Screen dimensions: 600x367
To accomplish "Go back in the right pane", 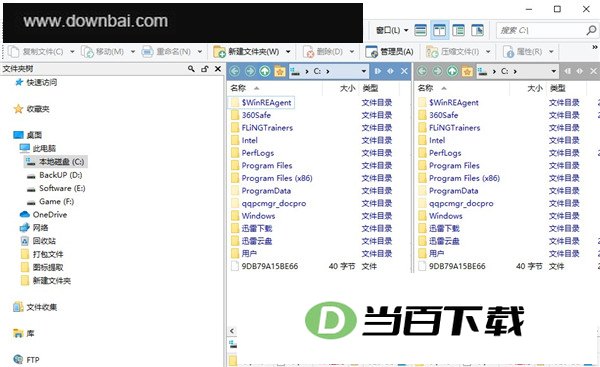I will point(422,71).
